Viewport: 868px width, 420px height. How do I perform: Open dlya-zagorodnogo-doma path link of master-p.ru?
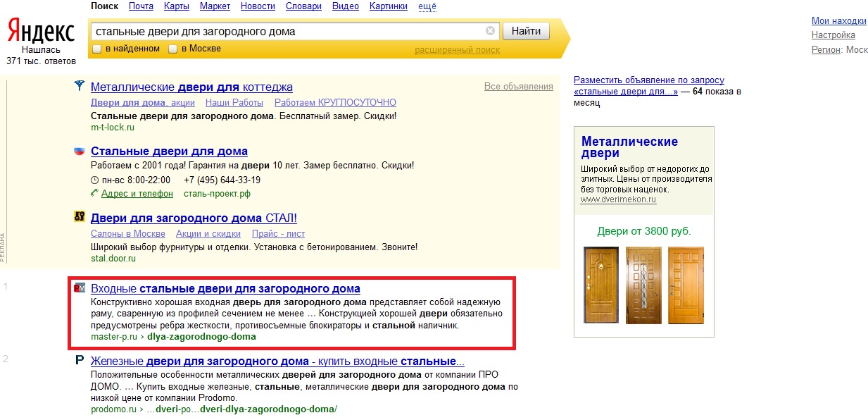pos(201,337)
